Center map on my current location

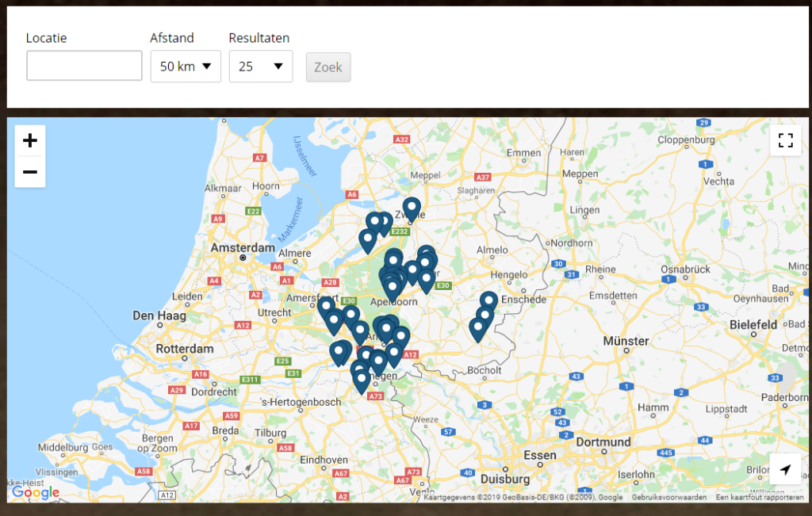785,469
